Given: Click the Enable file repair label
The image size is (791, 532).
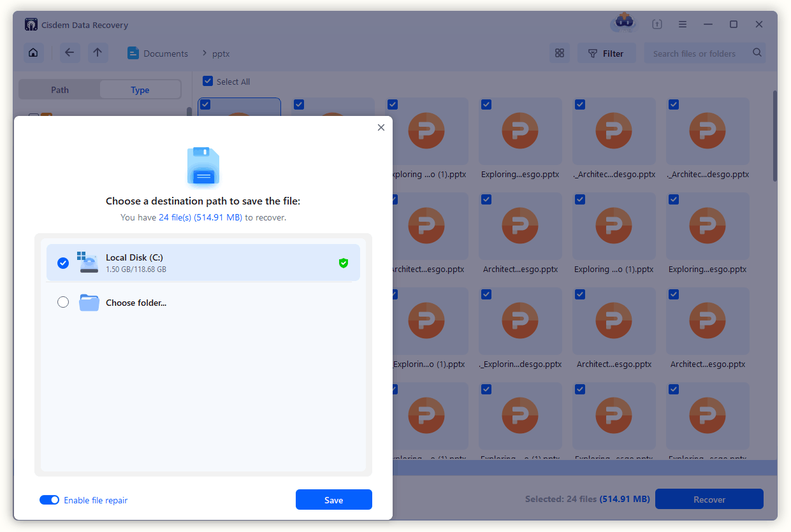Looking at the screenshot, I should pos(96,500).
